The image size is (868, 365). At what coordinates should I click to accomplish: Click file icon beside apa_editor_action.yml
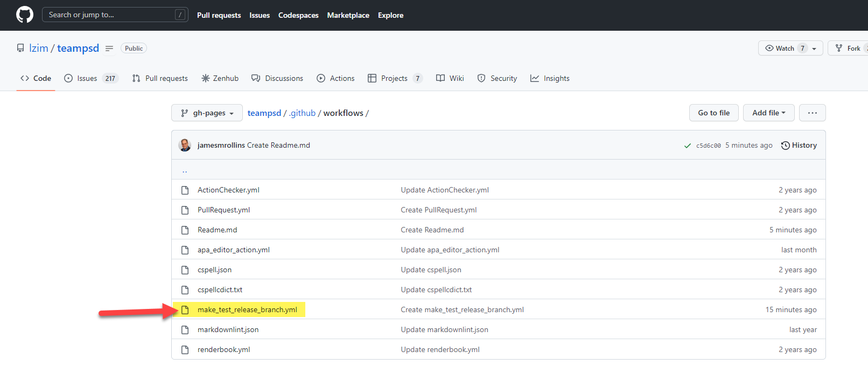pyautogui.click(x=185, y=250)
